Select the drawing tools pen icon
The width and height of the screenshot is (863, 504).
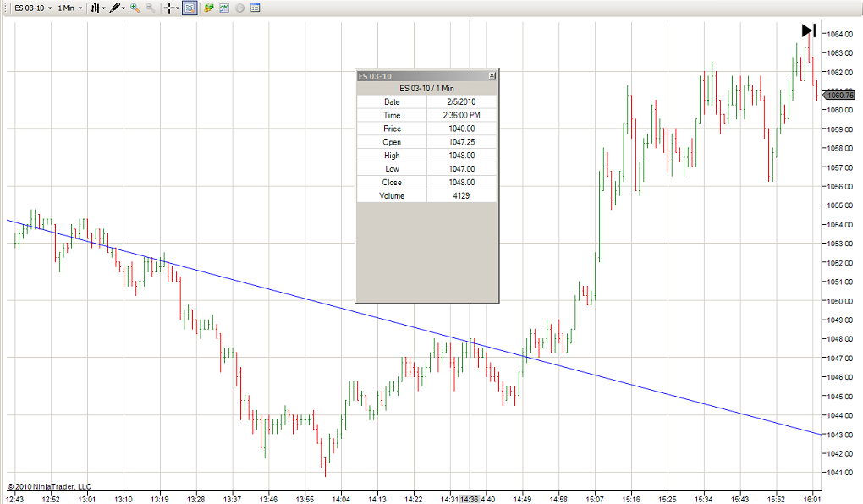tap(114, 8)
